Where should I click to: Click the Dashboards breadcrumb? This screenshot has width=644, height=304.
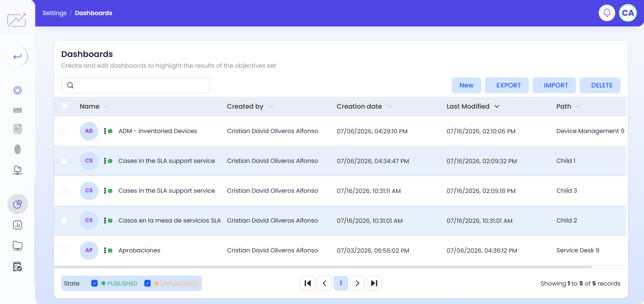94,13
